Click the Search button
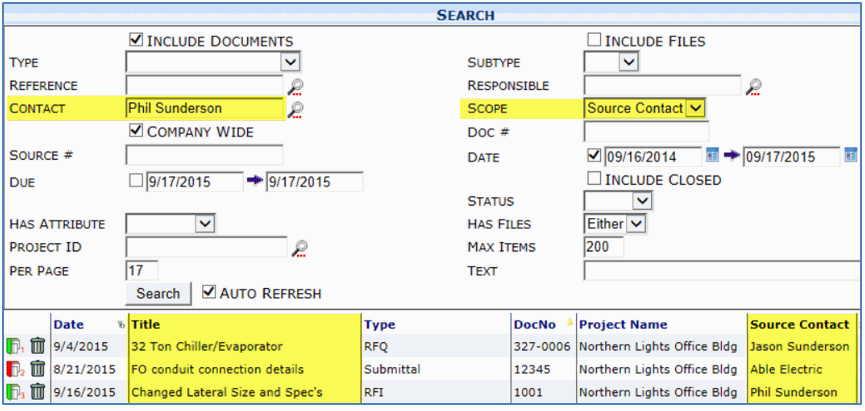Viewport: 865px width, 411px height. (158, 293)
